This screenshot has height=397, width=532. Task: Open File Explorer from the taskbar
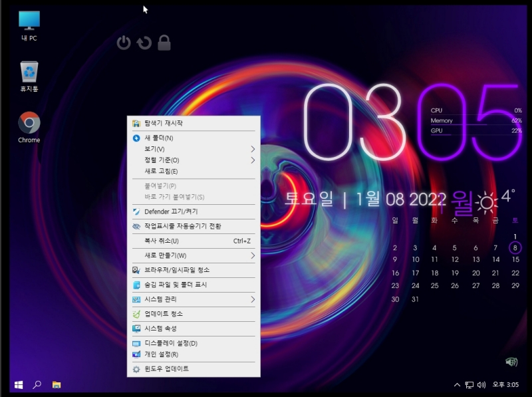[x=57, y=384]
